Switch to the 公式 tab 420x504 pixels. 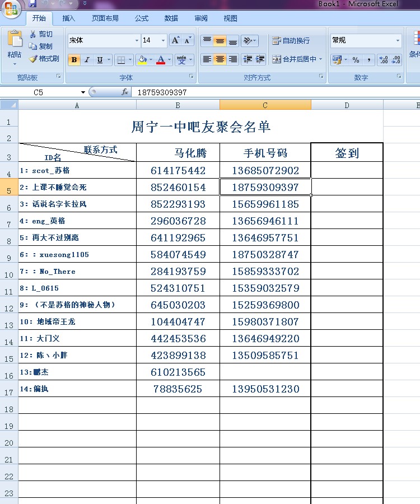tap(142, 18)
